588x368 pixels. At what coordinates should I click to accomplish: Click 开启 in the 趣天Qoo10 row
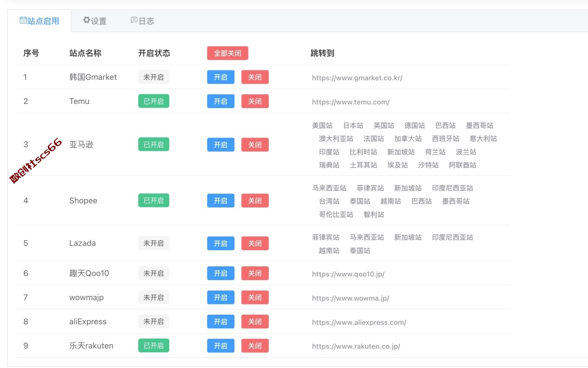click(x=221, y=273)
